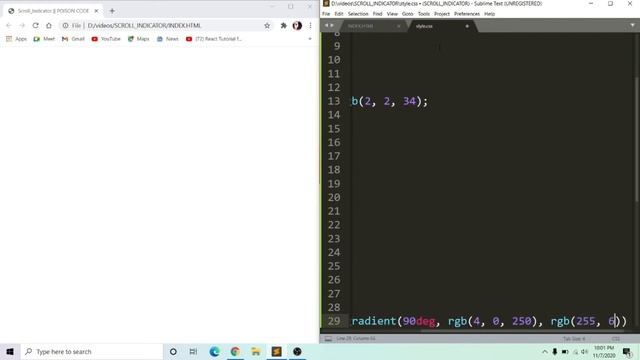Open Meet bookmark
This screenshot has height=360, width=640.
[44, 39]
